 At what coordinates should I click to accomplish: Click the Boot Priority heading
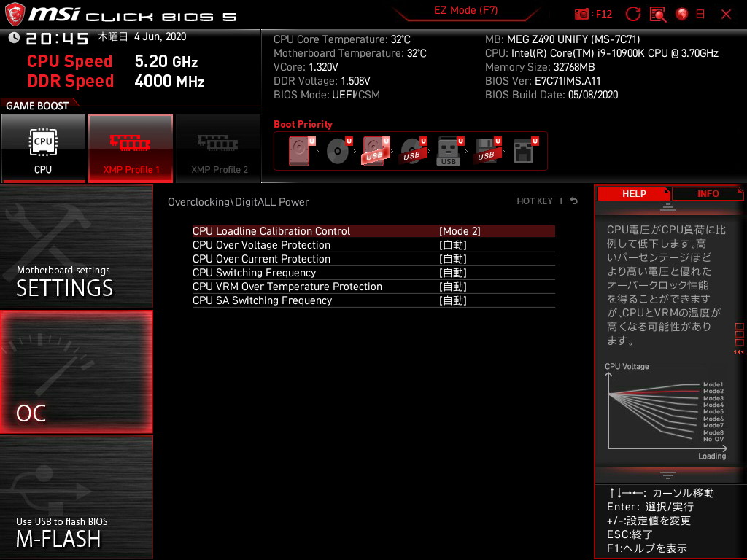point(303,124)
